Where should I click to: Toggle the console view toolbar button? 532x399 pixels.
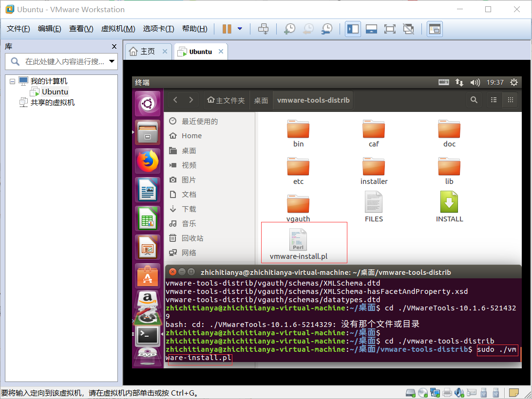point(435,29)
